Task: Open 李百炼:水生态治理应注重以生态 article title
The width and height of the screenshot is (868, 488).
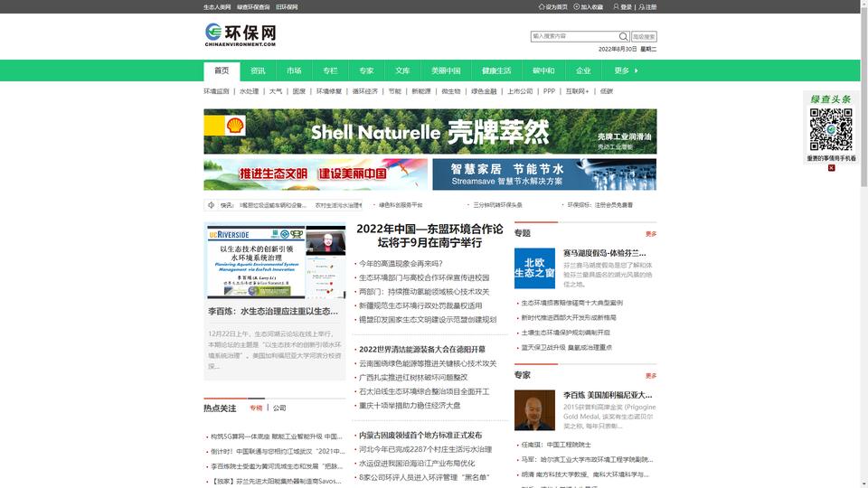Action: [273, 312]
